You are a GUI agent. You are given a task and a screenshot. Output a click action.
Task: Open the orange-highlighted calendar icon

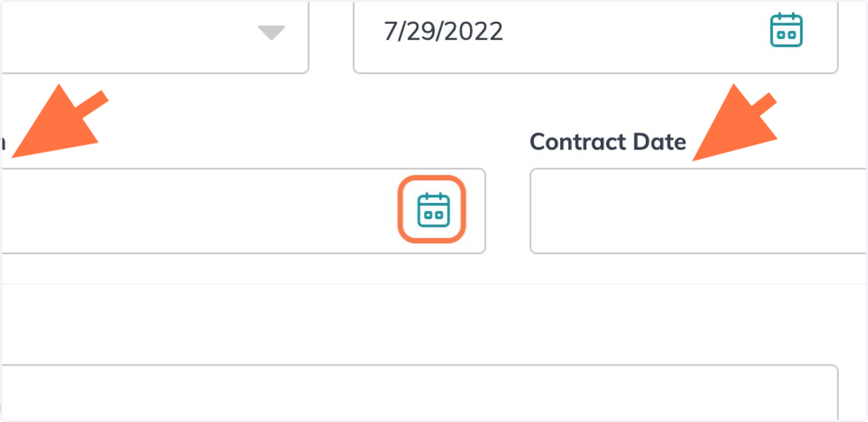(x=433, y=210)
